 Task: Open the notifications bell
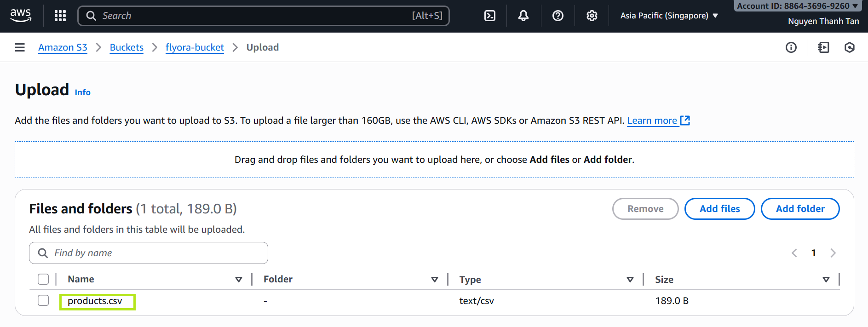pos(523,16)
